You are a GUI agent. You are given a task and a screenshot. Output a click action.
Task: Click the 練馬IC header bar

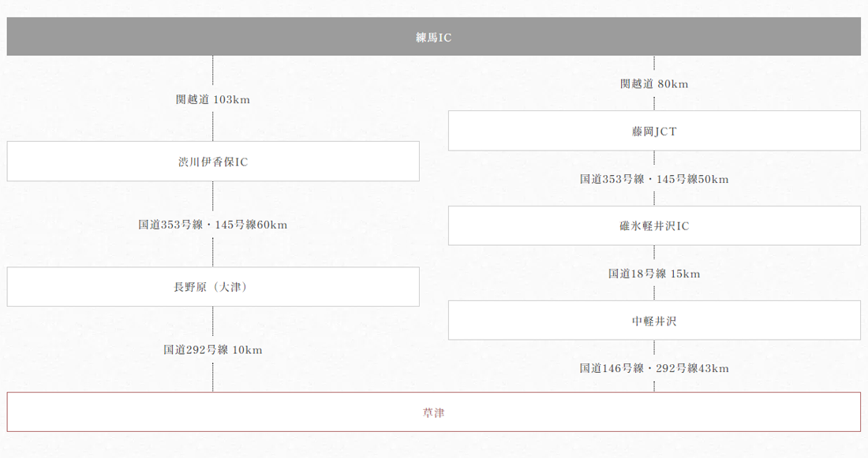[433, 36]
